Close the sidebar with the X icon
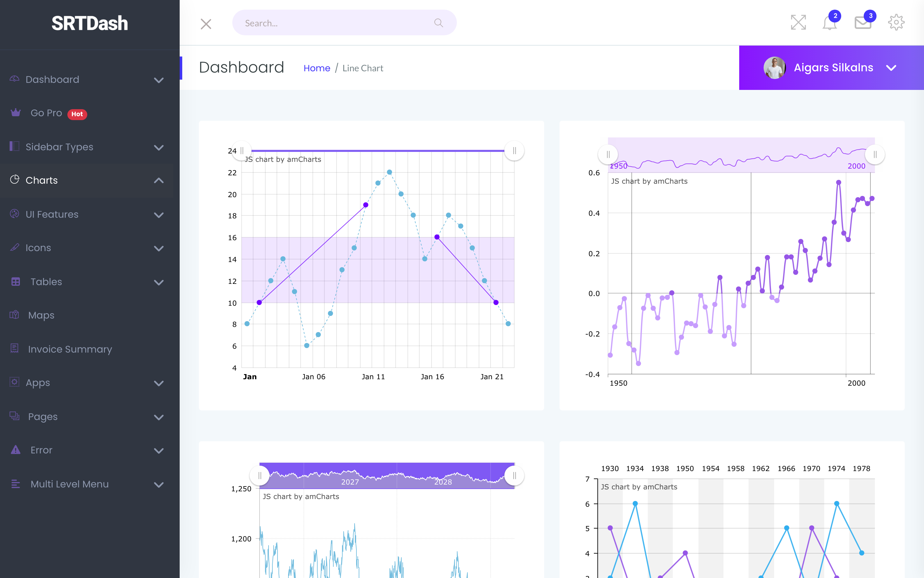924x578 pixels. point(206,24)
